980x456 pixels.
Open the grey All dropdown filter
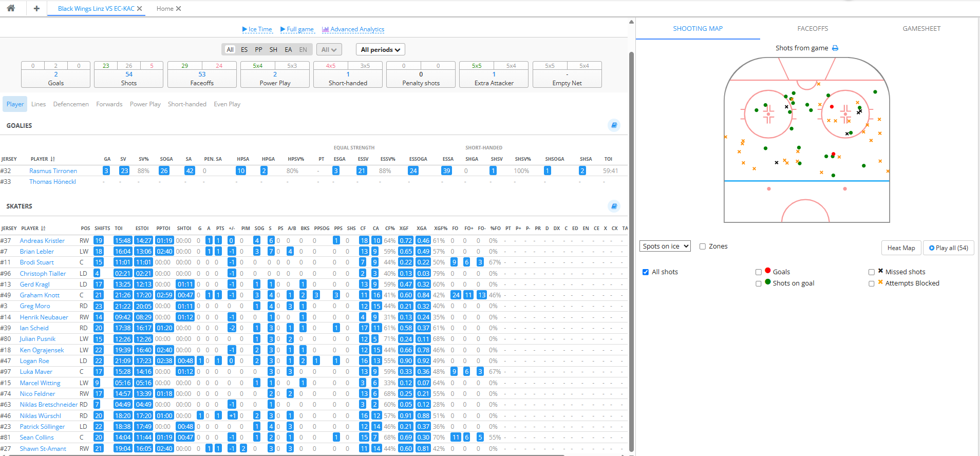329,50
